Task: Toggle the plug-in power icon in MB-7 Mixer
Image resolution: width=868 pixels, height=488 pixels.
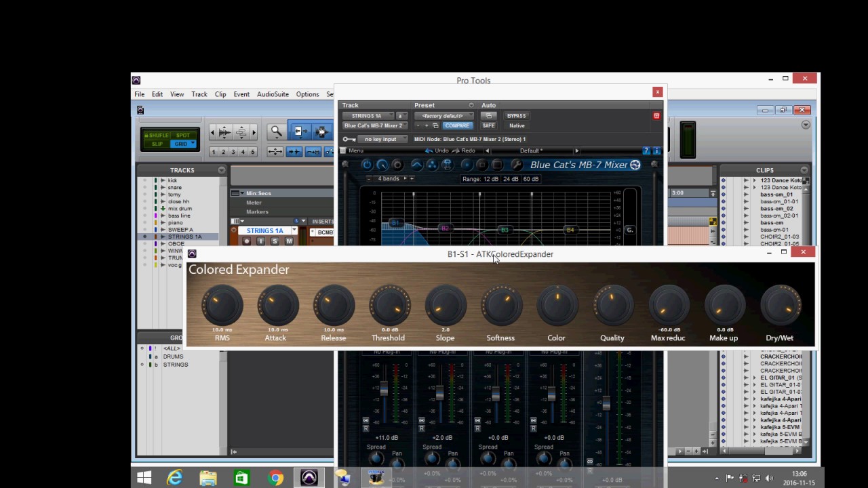Action: coord(367,165)
